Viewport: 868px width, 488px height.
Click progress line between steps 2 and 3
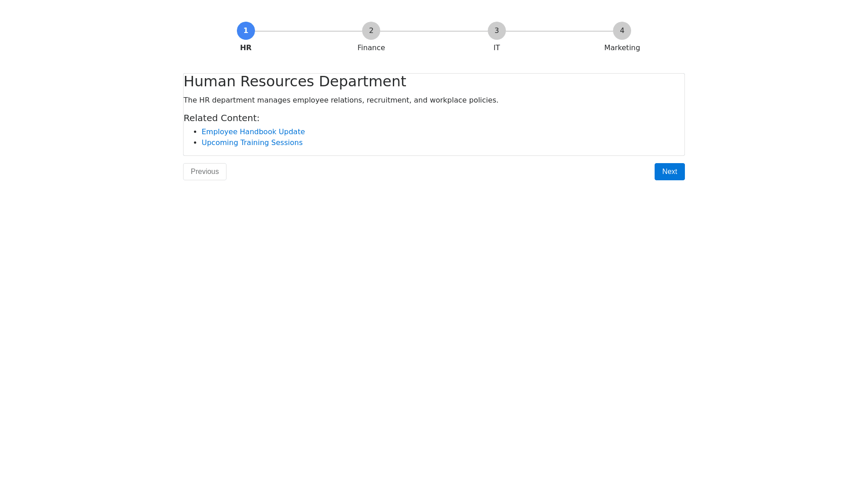434,31
